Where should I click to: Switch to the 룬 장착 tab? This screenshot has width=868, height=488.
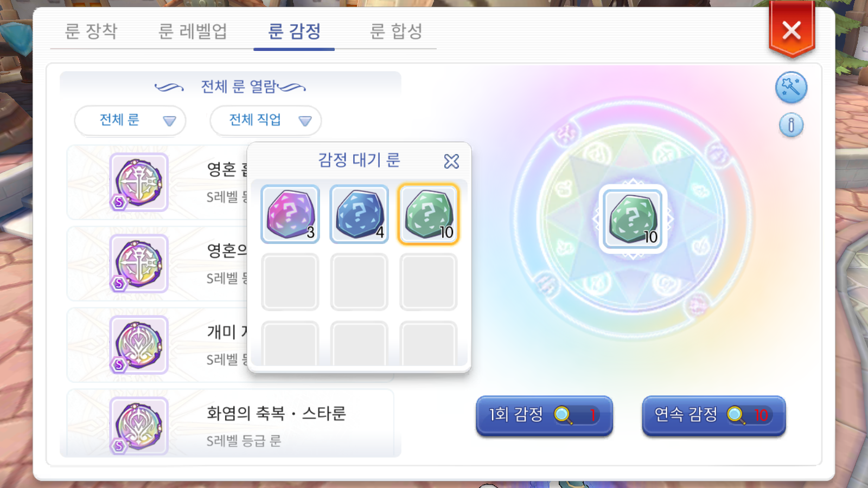point(91,31)
